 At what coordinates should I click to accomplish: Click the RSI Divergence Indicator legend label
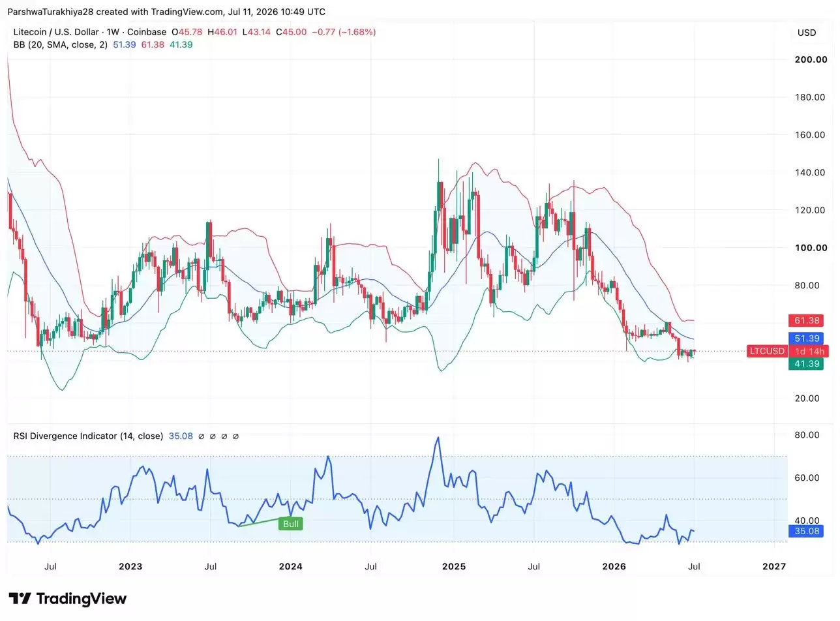coord(88,436)
